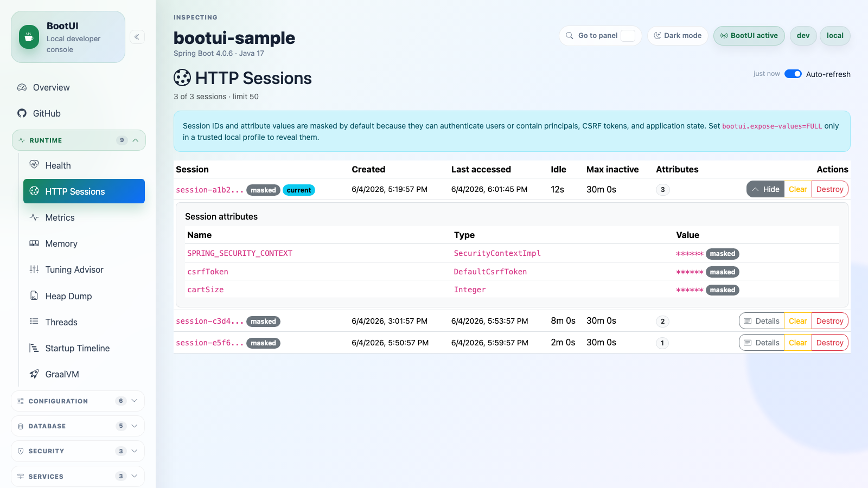Expand the Configuration section
868x488 pixels.
point(78,401)
